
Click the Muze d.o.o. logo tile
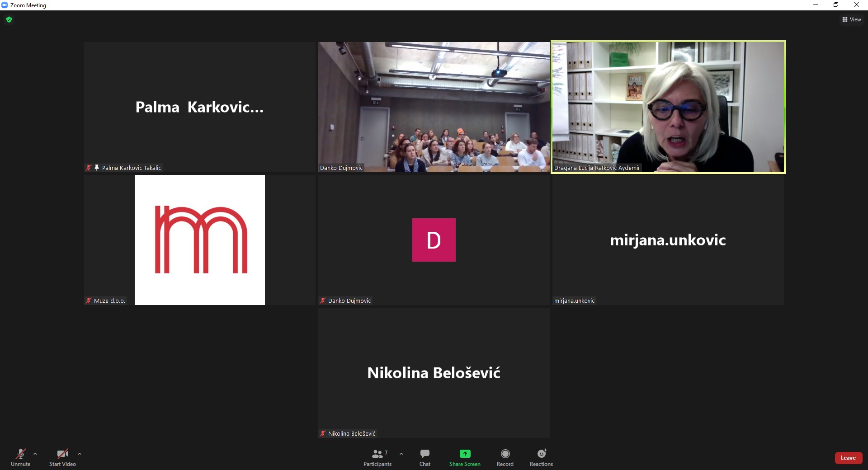(199, 240)
